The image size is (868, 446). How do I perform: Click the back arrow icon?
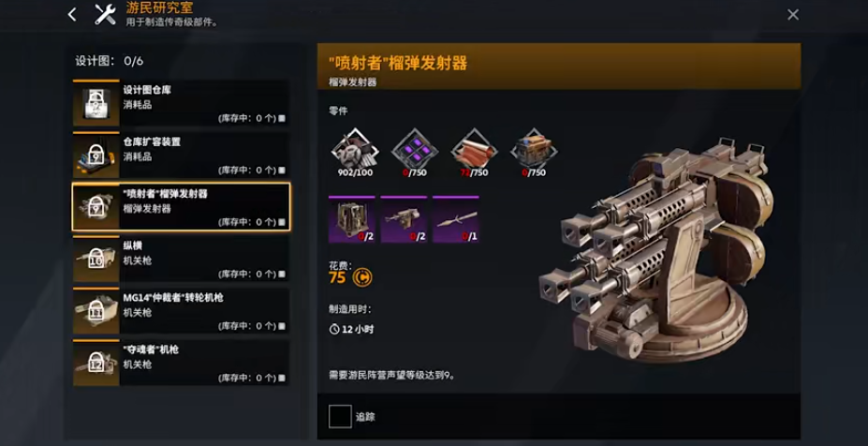click(72, 14)
